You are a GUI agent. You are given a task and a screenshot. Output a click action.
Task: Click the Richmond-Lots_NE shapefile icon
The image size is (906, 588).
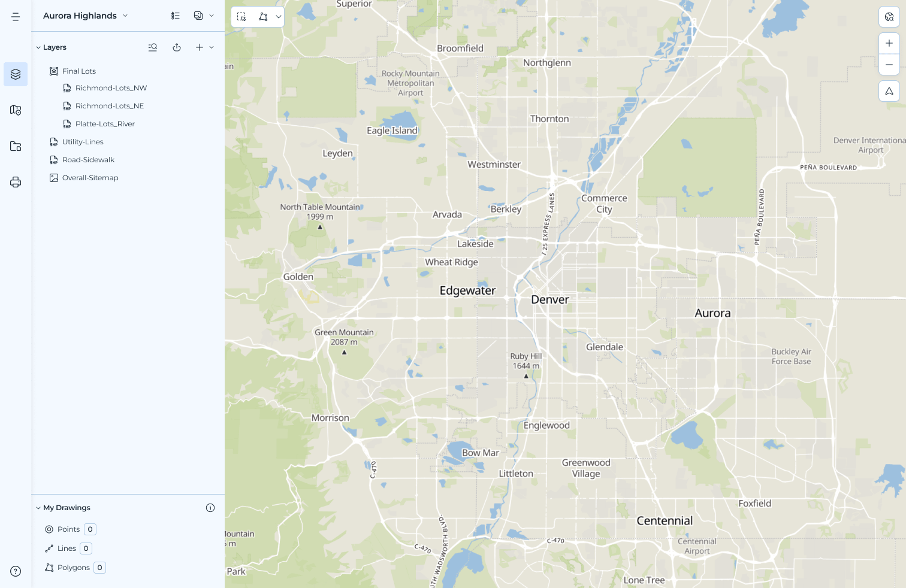[x=67, y=106]
